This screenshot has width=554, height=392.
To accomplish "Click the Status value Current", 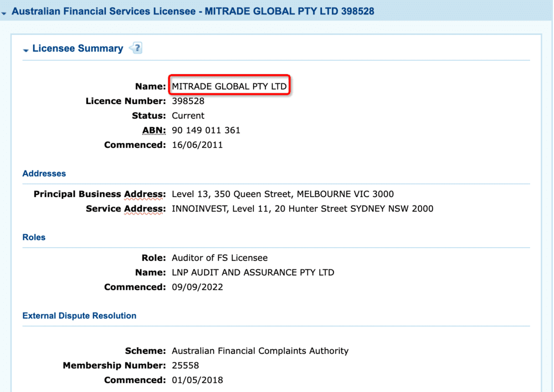I will (x=188, y=116).
